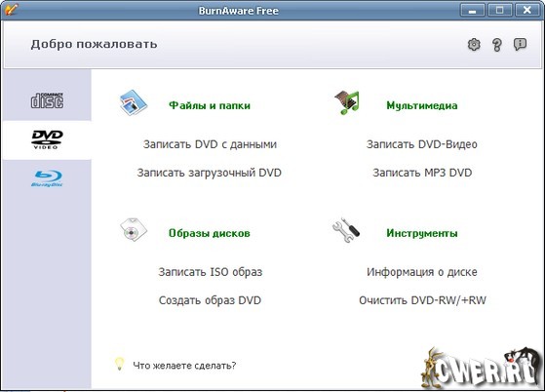The image size is (545, 392).
Task: Select the Compact Disc sidebar tab
Action: click(47, 100)
